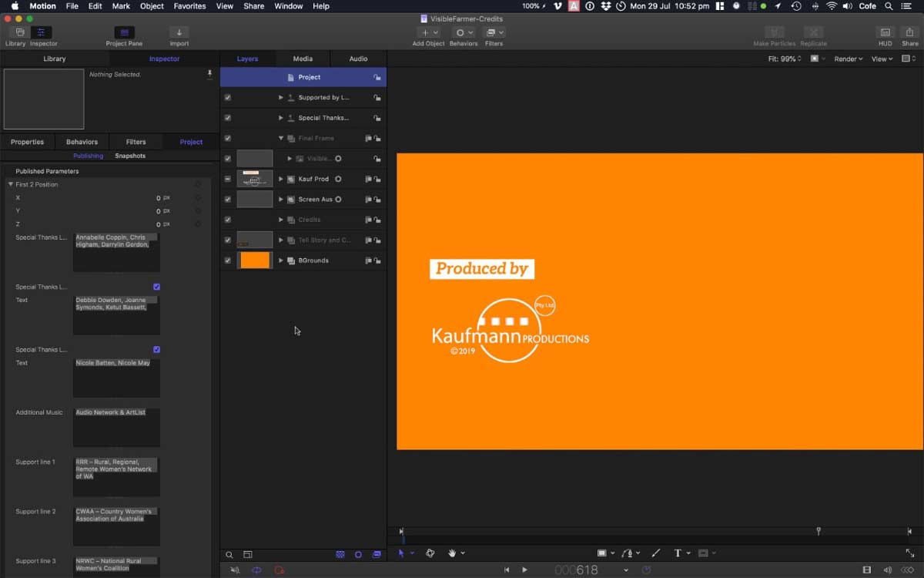
Task: Uncheck the Special Thanks layer checkbox
Action: tap(228, 118)
